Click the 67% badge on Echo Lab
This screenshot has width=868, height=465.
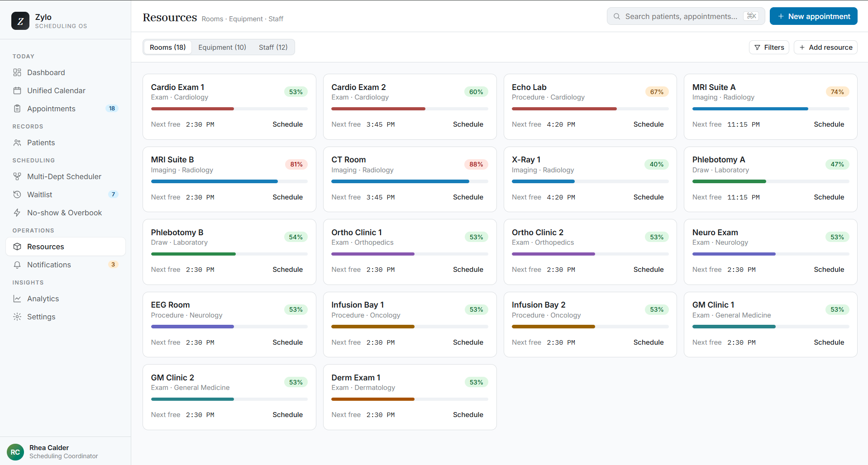[657, 92]
